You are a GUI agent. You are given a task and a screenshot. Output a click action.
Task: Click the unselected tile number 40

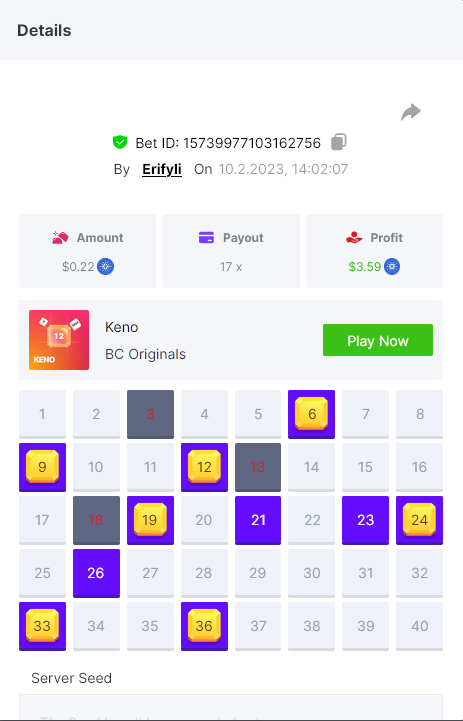point(419,626)
